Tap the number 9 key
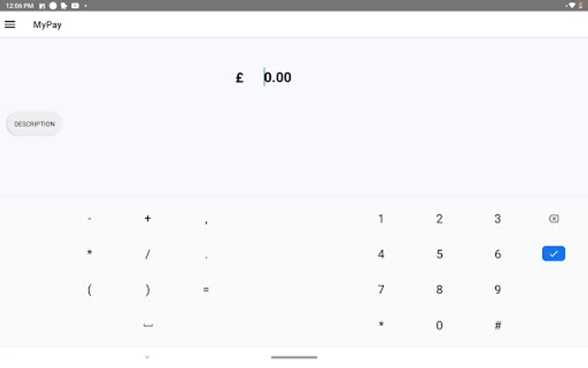The width and height of the screenshot is (588, 368). (x=498, y=289)
